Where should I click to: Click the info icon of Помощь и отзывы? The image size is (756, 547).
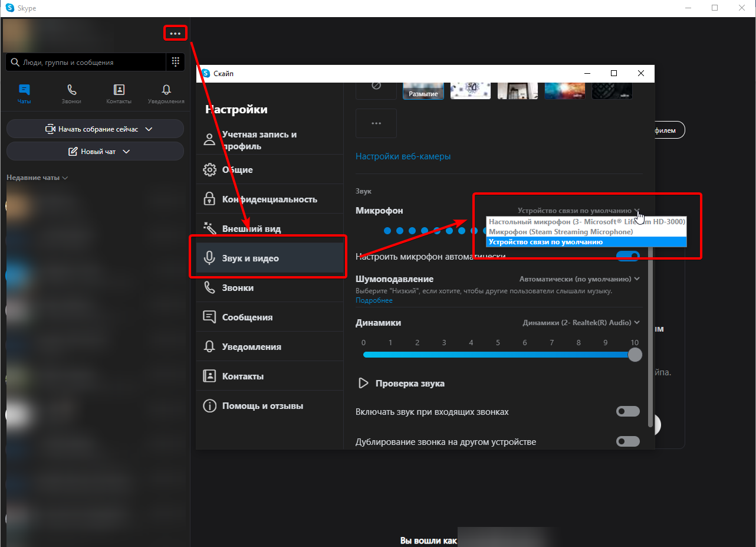tap(209, 406)
